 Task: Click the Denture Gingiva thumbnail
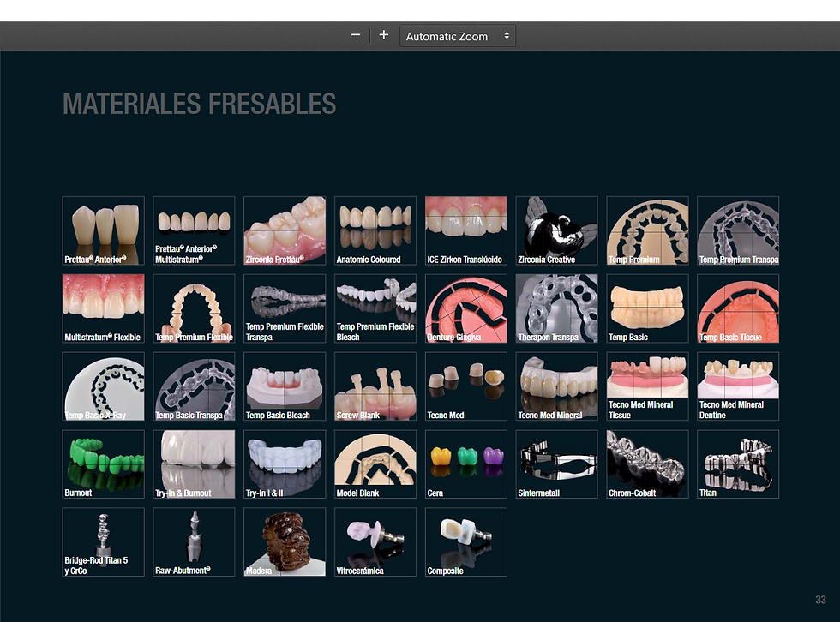(466, 308)
